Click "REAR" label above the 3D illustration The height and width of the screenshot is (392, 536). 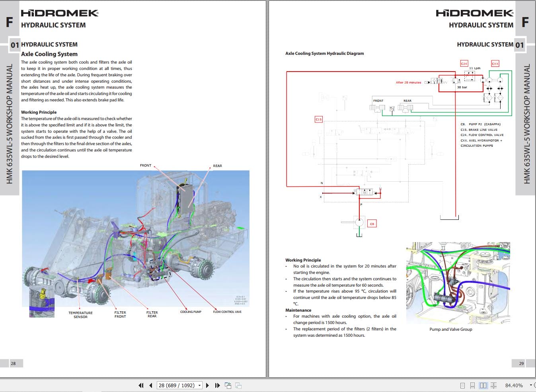click(218, 166)
